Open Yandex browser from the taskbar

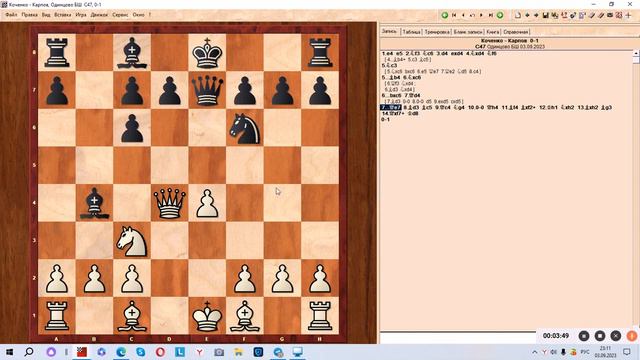pos(199,352)
